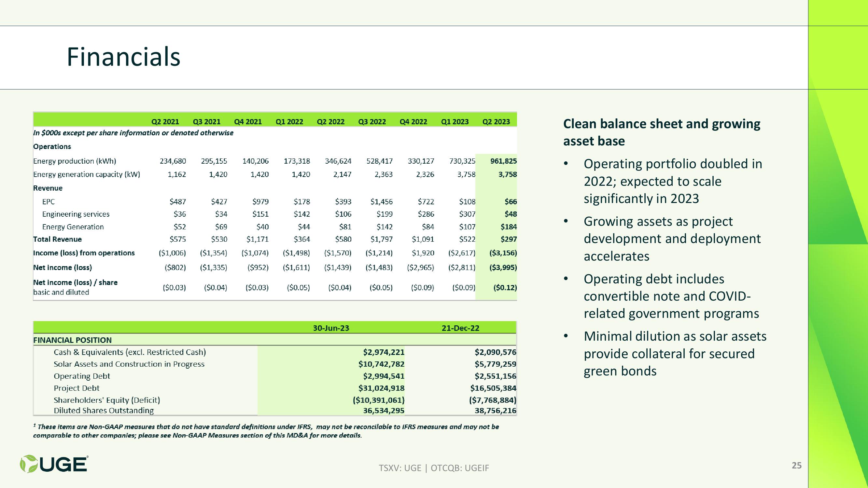Click the Revenue section heading
This screenshot has width=868, height=488.
coord(48,188)
